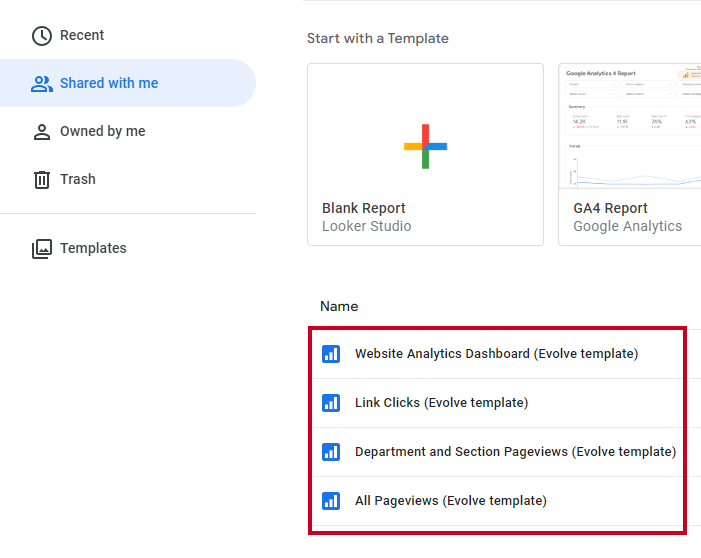Click the Recent clock icon
Image resolution: width=701 pixels, height=558 pixels.
tap(42, 36)
